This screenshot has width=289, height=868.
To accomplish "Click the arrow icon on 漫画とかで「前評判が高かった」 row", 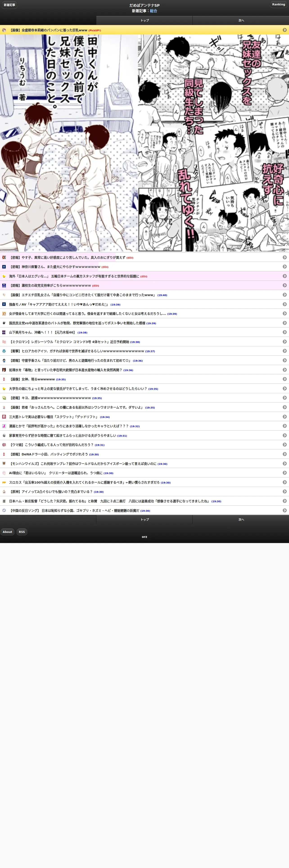I will coord(285,426).
